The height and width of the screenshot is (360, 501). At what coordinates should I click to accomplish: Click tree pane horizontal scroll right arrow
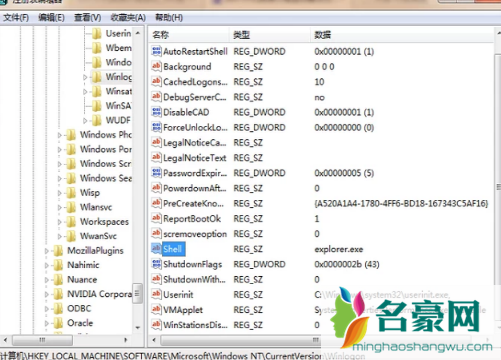[x=126, y=340]
